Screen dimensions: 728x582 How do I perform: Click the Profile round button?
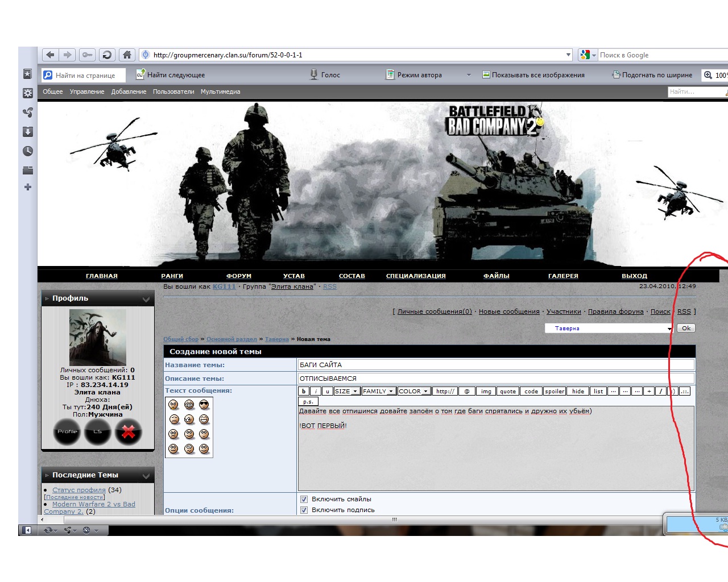pyautogui.click(x=67, y=431)
